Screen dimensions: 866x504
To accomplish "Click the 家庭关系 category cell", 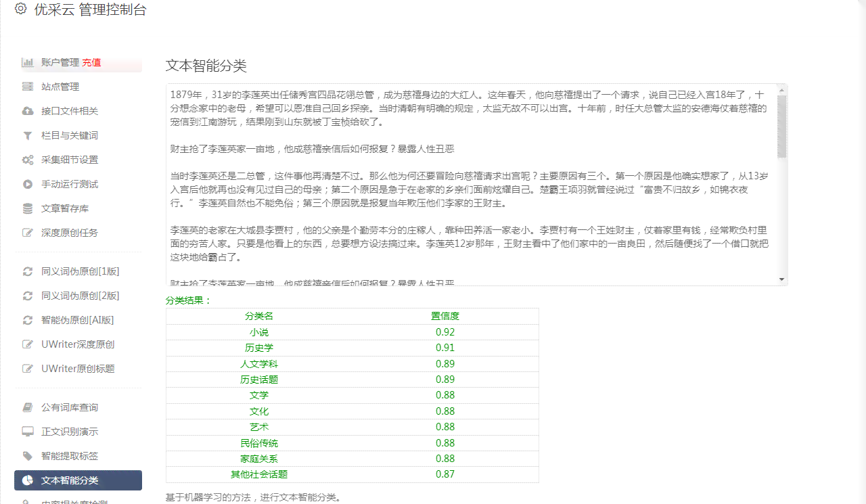I will (259, 459).
